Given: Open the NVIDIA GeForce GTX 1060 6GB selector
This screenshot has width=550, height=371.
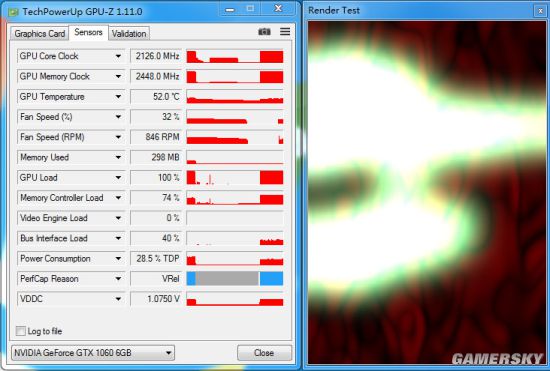Looking at the screenshot, I should [x=93, y=352].
